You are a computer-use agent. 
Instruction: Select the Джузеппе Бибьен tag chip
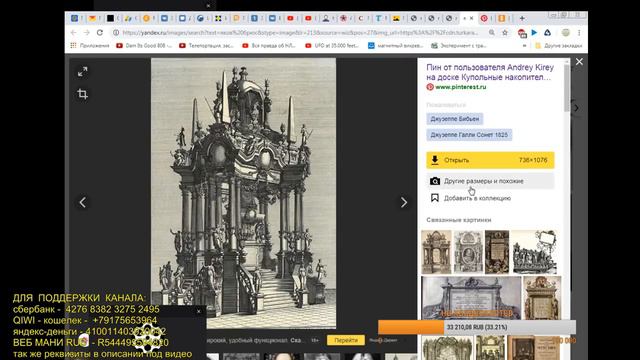coord(455,119)
